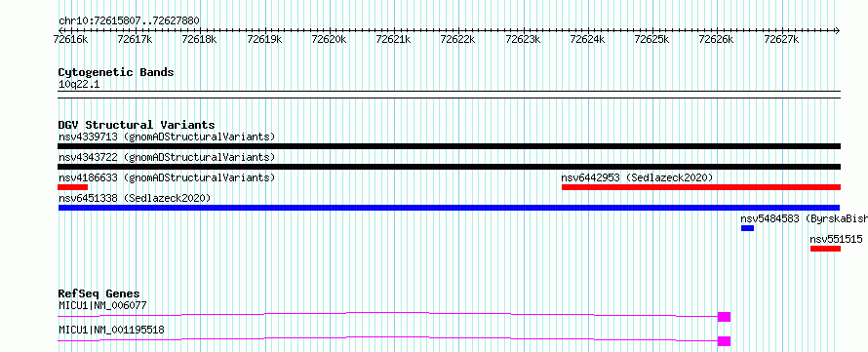Click the 72627k ruler position

click(781, 39)
